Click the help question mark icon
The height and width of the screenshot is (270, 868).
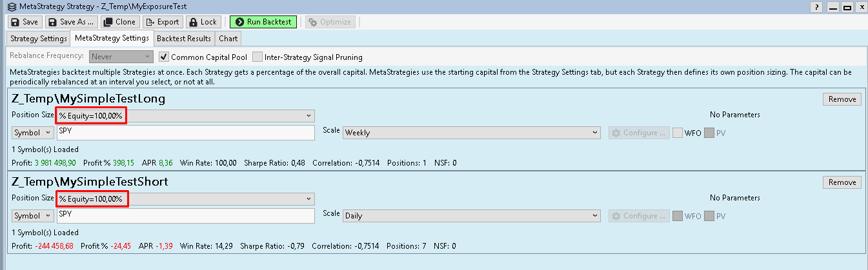[x=817, y=7]
